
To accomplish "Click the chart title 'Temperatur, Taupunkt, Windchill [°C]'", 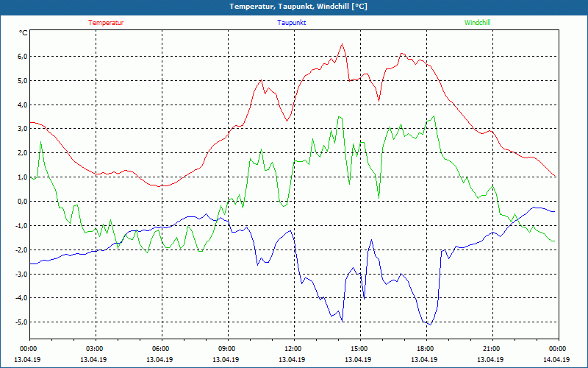I will click(x=298, y=7).
